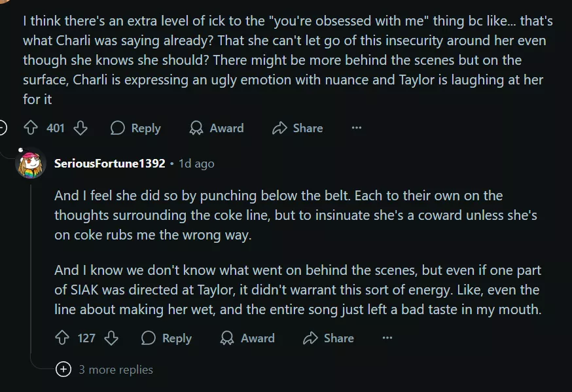
Task: Share SeriousFortune1392's comment
Action: (329, 338)
